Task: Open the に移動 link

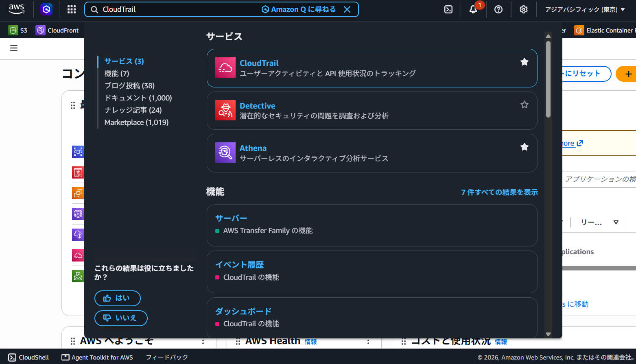Action: 575,304
